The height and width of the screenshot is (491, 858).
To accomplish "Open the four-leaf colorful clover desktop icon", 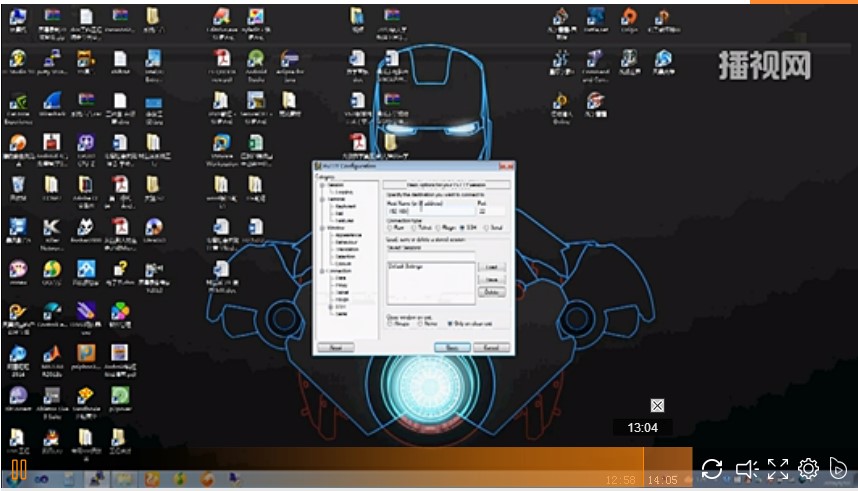I will pos(120,315).
